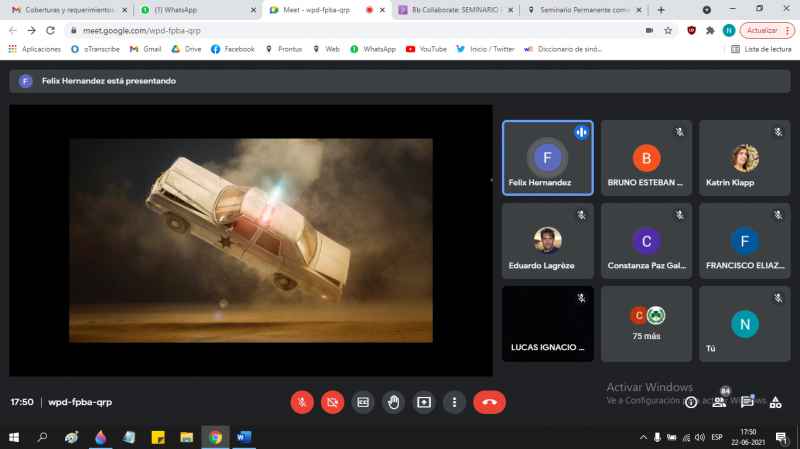
Task: Go back in browser history
Action: (x=13, y=31)
